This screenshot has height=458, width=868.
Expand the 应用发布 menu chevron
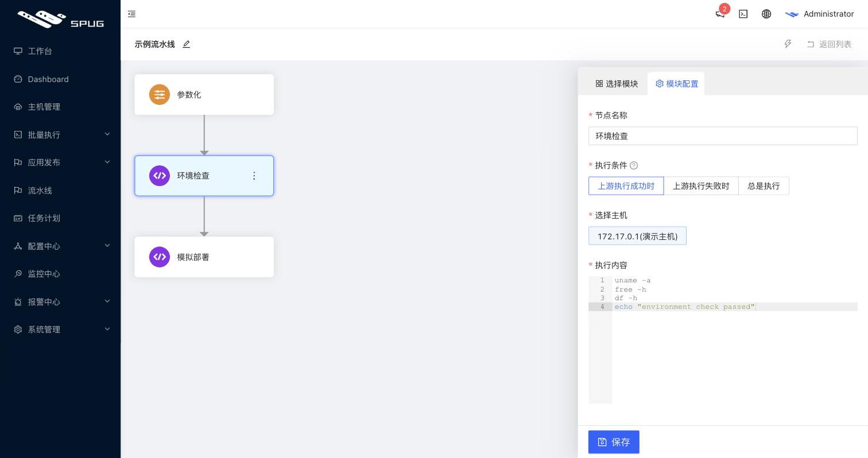(107, 162)
